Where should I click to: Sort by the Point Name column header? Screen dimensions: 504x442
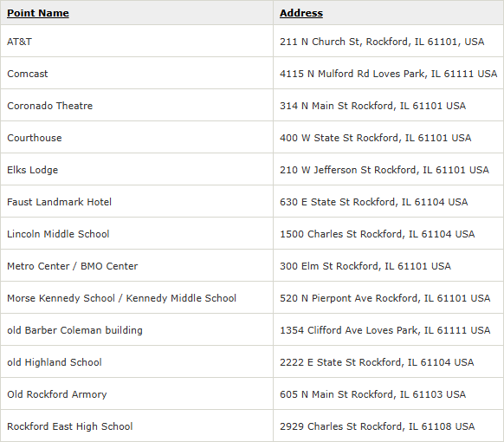pyautogui.click(x=38, y=13)
